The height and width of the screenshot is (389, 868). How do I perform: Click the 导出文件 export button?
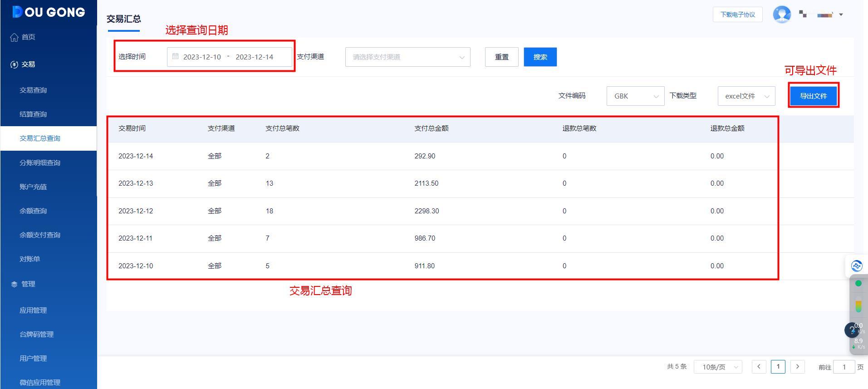coord(813,96)
